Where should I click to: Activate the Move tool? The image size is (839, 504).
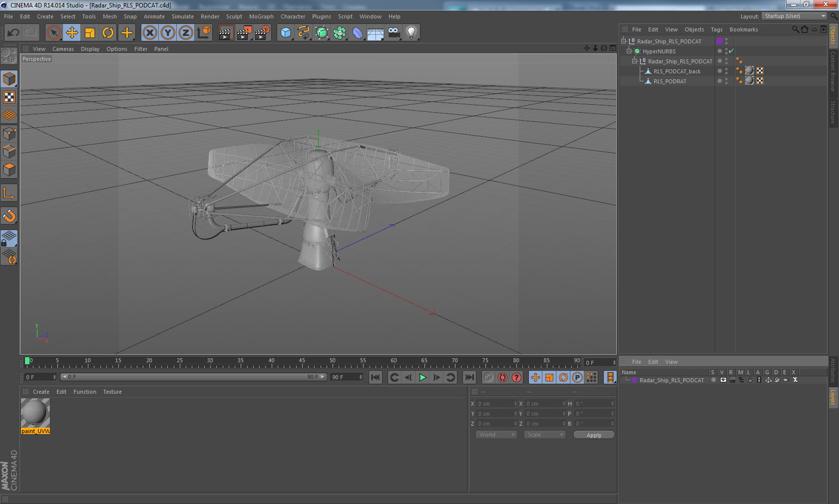point(72,33)
